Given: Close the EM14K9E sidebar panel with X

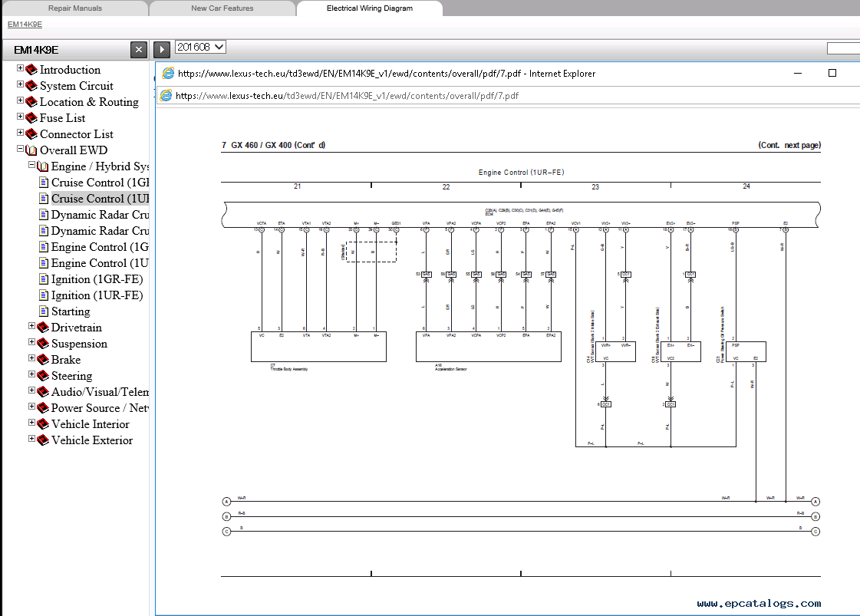Looking at the screenshot, I should tap(138, 50).
